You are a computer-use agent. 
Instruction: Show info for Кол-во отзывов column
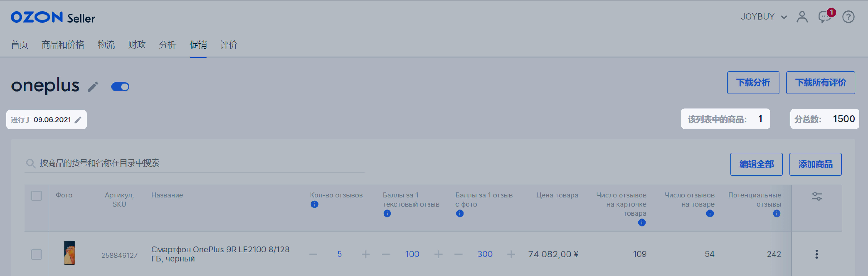[x=314, y=204]
